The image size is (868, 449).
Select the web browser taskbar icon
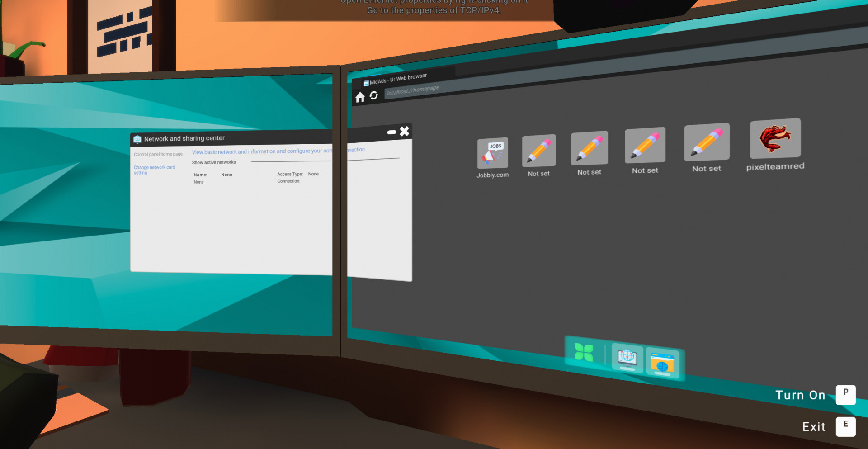coord(662,362)
